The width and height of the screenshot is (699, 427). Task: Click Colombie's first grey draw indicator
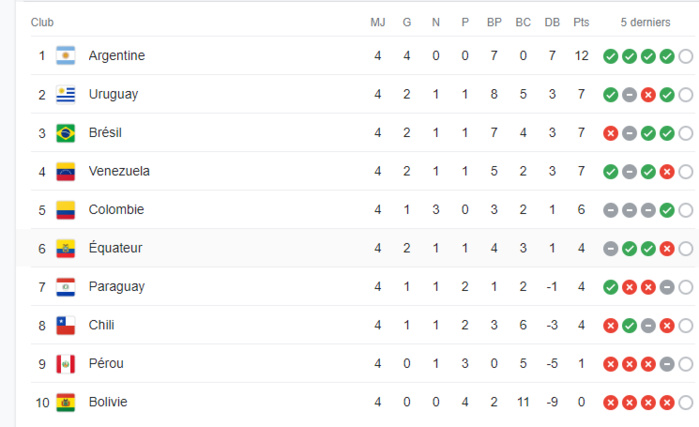click(610, 210)
